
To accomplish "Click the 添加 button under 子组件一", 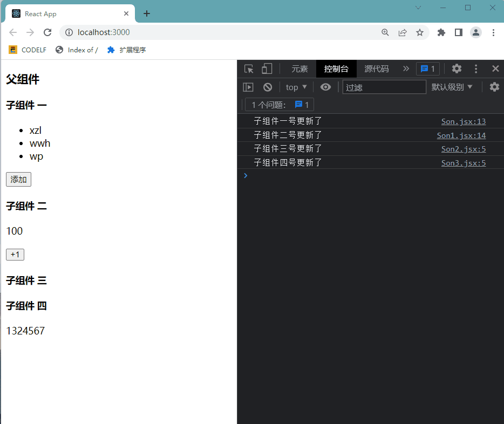I will click(x=18, y=179).
